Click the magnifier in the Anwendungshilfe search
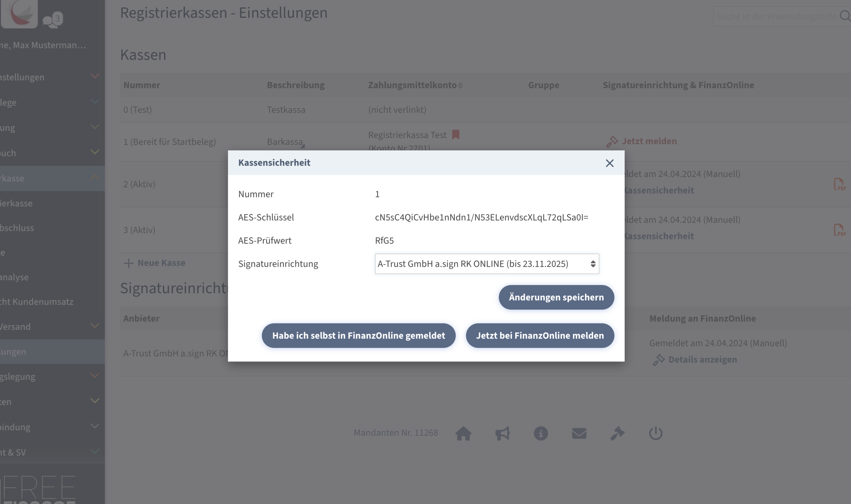851x504 pixels. (x=845, y=16)
